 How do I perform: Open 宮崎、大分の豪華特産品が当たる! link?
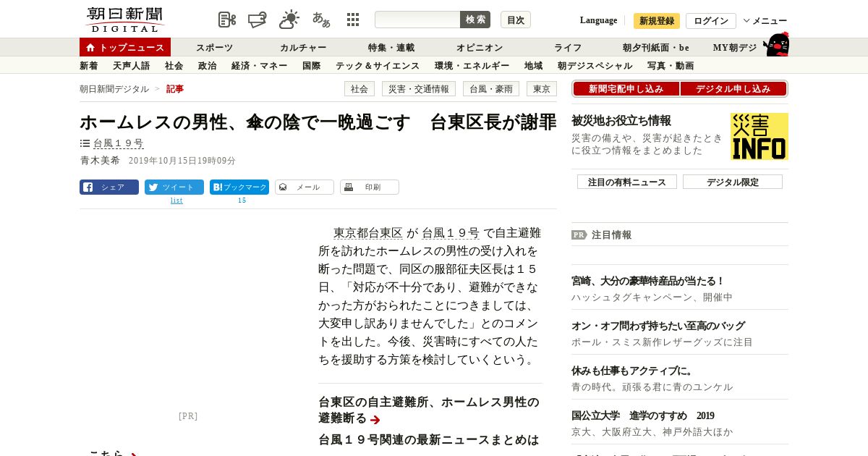[x=648, y=281]
